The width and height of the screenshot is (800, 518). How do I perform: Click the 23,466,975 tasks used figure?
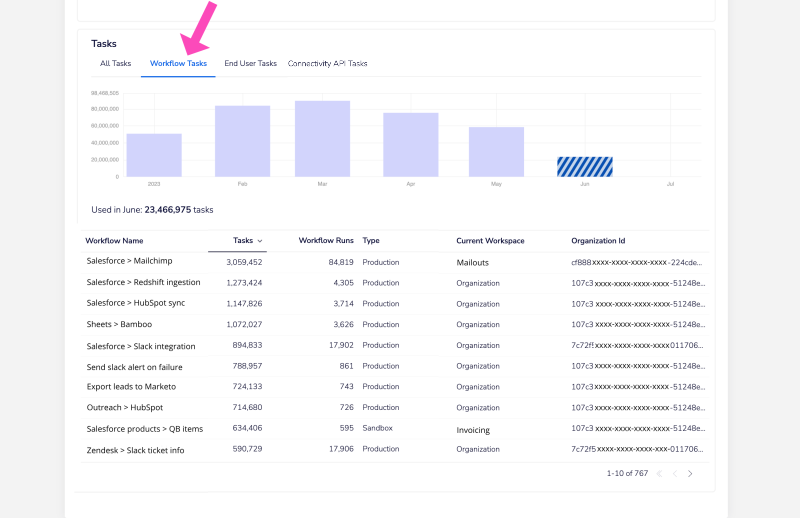(168, 210)
